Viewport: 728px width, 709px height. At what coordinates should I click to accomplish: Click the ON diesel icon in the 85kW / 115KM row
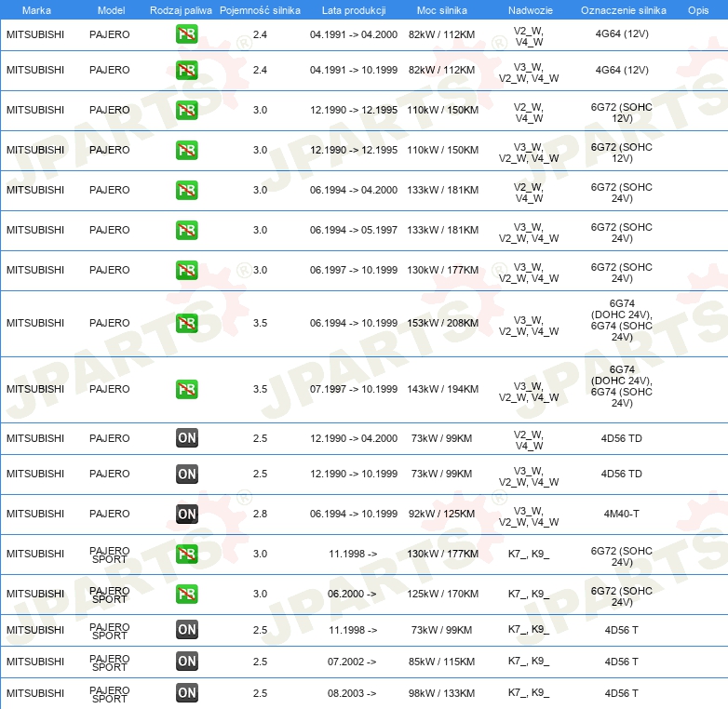coord(186,662)
